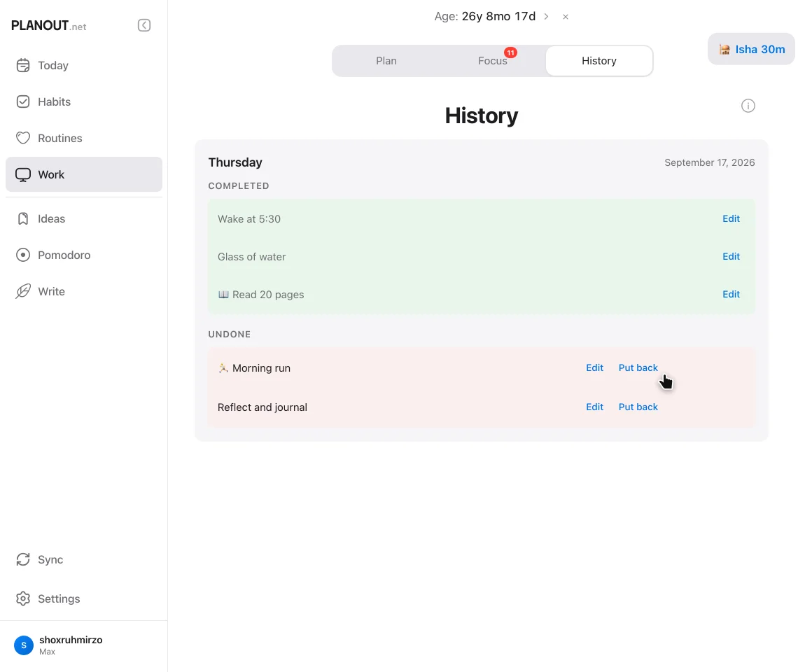Open the shoxruhmirzo account name
The width and height of the screenshot is (812, 672).
pos(71,640)
